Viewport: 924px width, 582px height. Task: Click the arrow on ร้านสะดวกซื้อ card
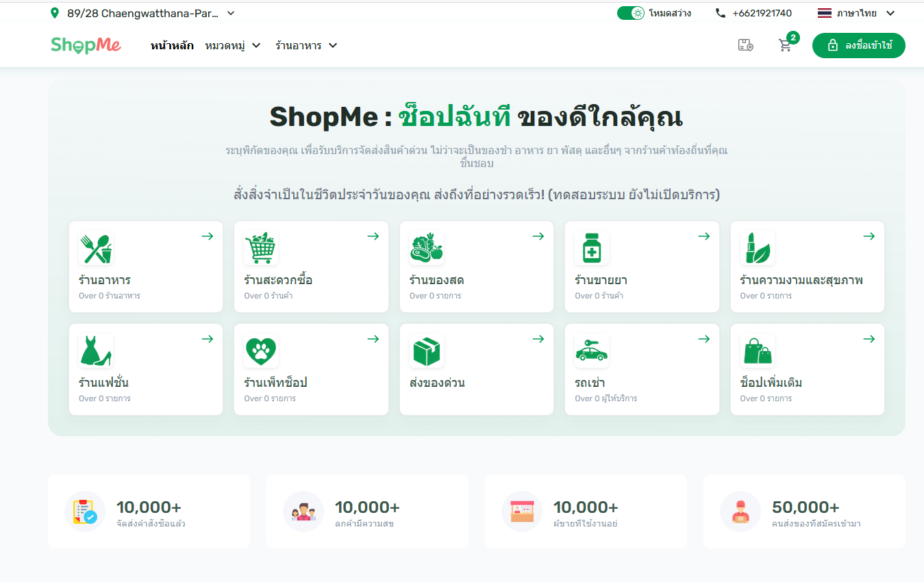[x=373, y=236]
